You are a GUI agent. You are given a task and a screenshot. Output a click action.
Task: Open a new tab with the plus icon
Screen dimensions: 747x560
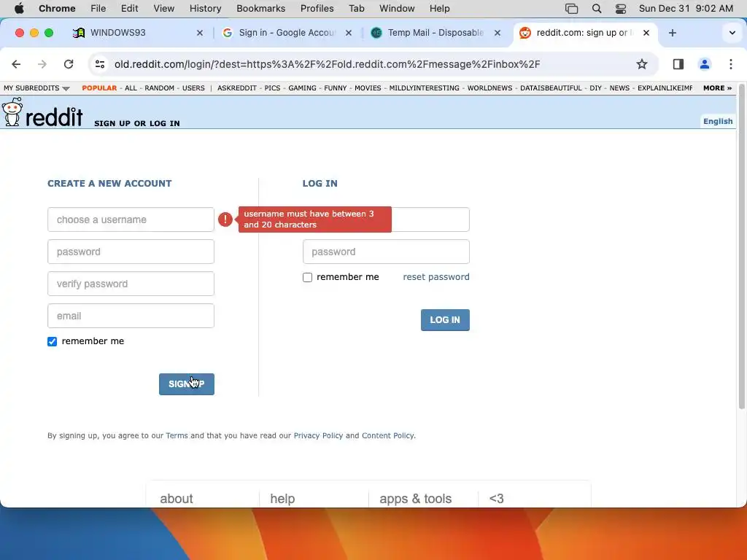672,33
